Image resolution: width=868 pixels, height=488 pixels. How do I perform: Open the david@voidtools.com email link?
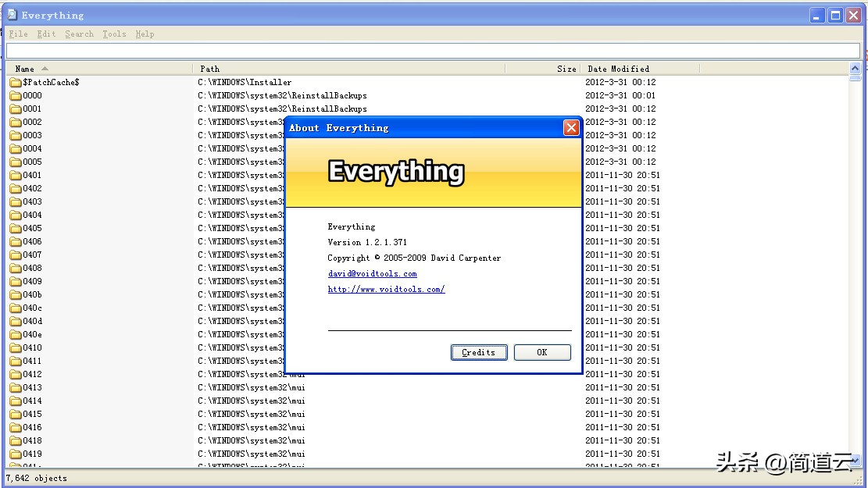point(372,273)
